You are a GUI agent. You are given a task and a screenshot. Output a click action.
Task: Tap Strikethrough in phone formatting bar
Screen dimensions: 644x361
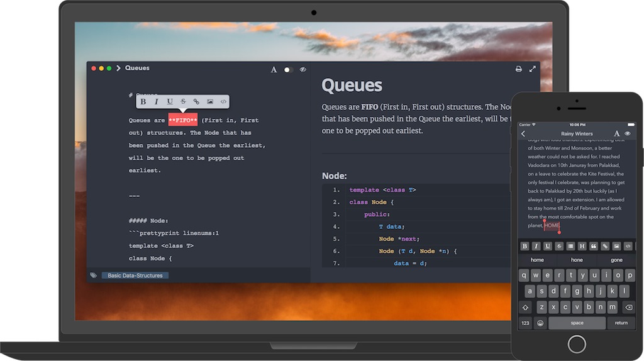pyautogui.click(x=559, y=246)
